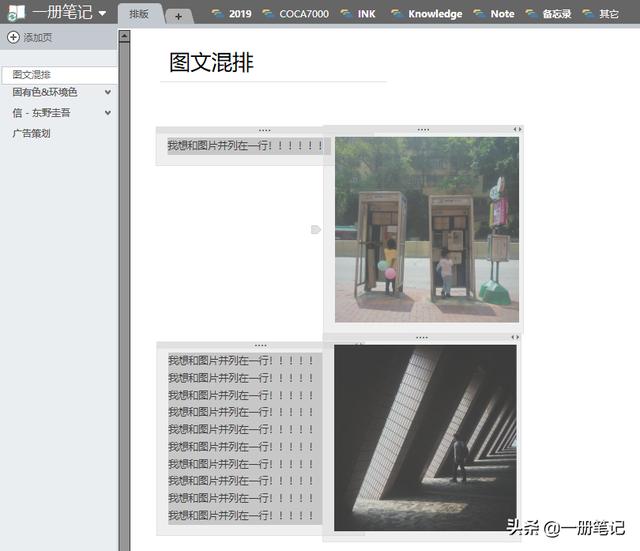Click the single-line text 我想和图片并列在一行
The image size is (640, 551).
(x=245, y=145)
